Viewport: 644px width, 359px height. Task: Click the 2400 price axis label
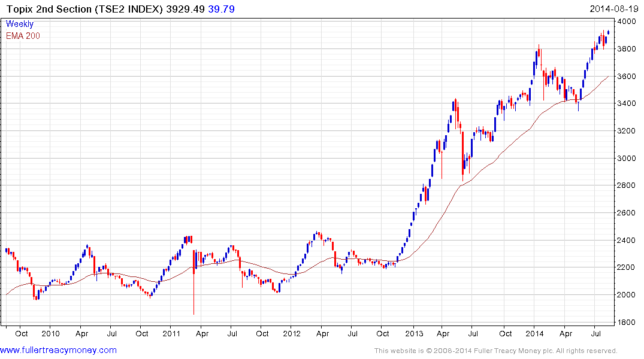[x=627, y=240]
